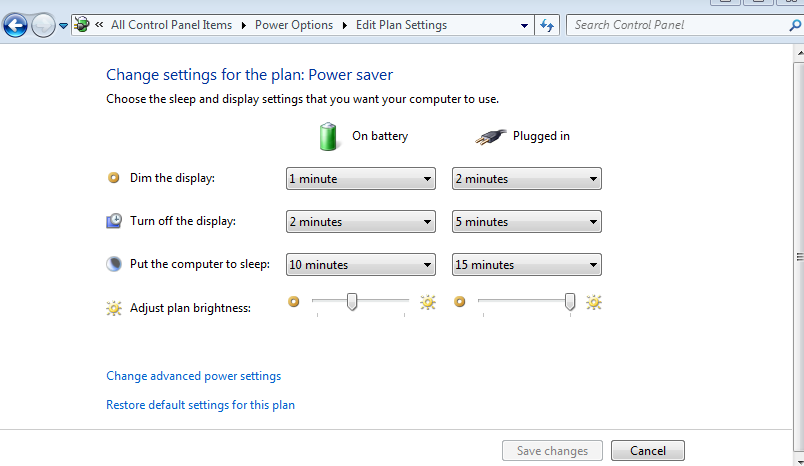Click the green battery icon
804x466 pixels.
click(328, 136)
